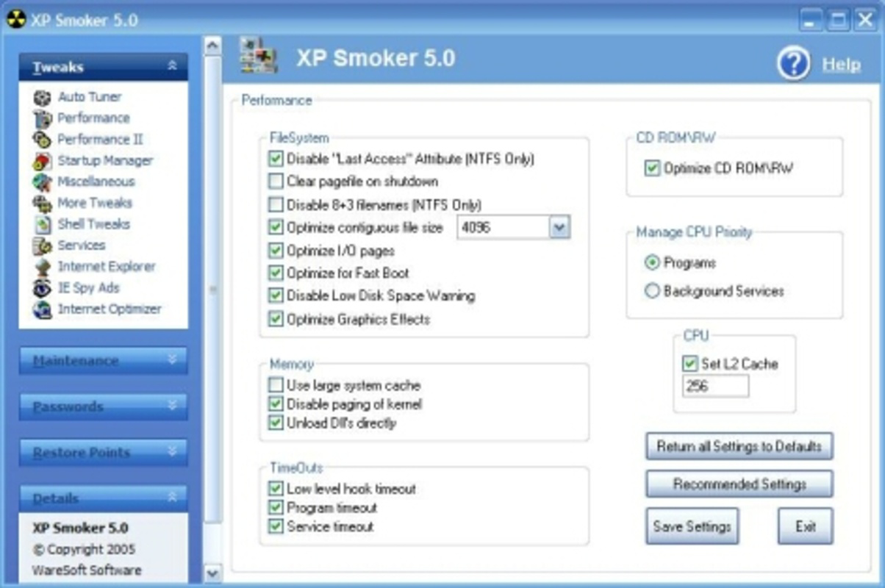The height and width of the screenshot is (588, 885).
Task: Click the Help link
Action: [844, 64]
